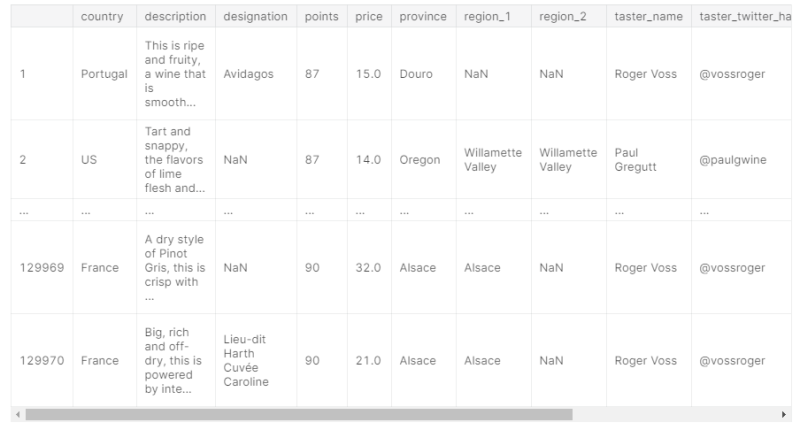Select the Douro province cell
The height and width of the screenshot is (430, 800).
coord(416,74)
